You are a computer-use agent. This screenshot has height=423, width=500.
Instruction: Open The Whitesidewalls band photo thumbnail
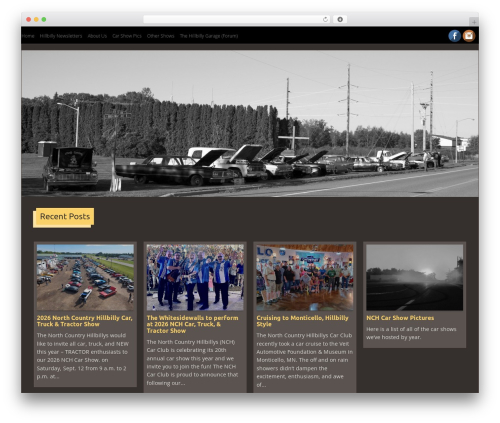pyautogui.click(x=195, y=277)
